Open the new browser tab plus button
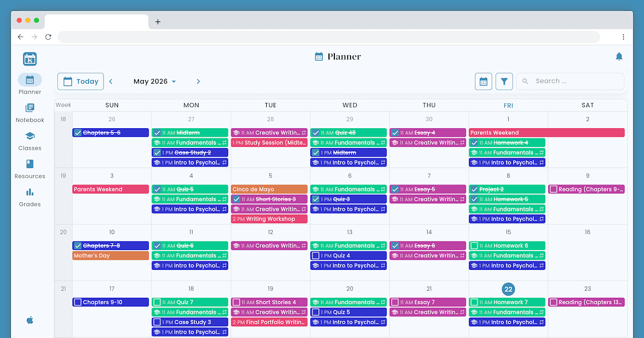 pos(158,22)
